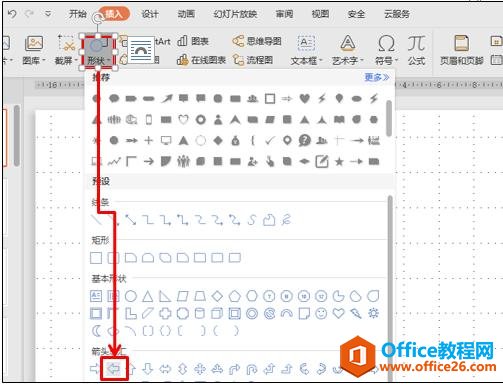Viewport: 503px width, 384px height.
Task: Select the freeform polygon line shape
Action: click(269, 220)
